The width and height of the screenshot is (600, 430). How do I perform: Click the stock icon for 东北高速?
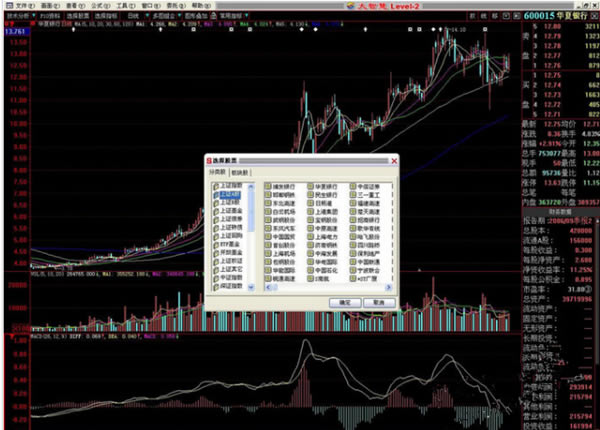click(x=268, y=203)
